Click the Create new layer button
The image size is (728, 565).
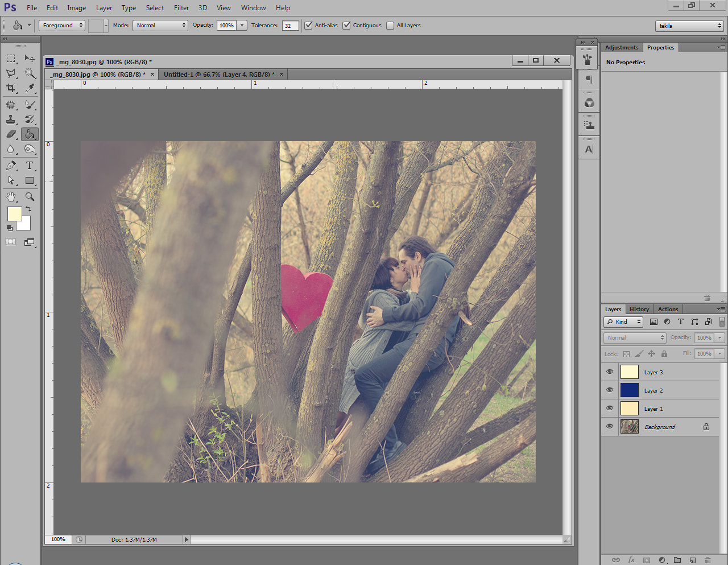pyautogui.click(x=693, y=560)
